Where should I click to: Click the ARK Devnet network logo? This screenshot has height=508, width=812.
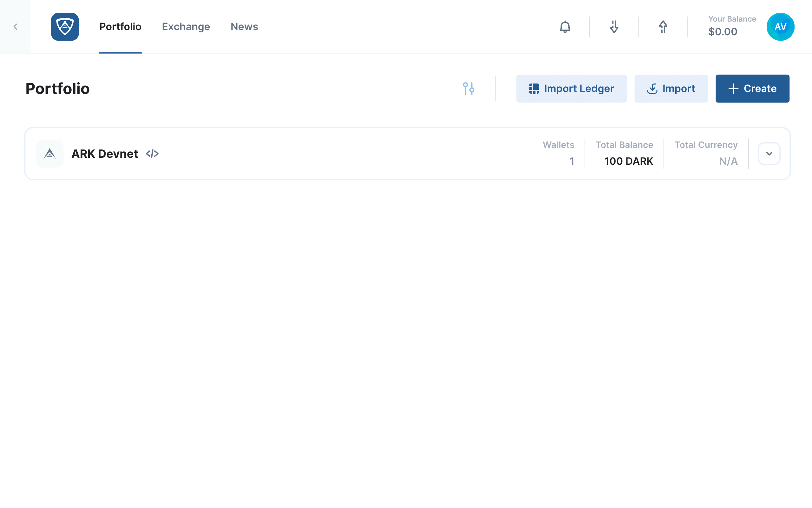coord(50,154)
